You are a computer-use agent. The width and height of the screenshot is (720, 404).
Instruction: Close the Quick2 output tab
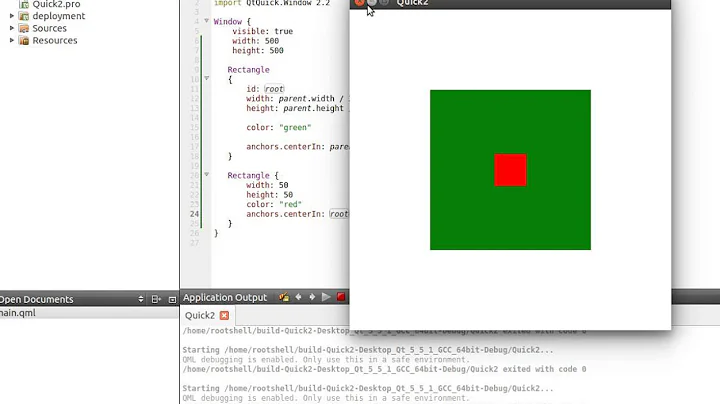224,315
